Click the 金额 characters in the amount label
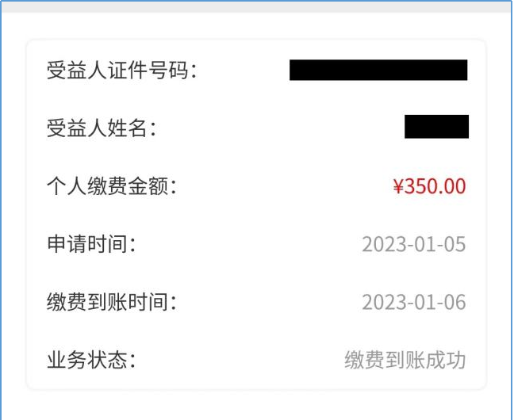 pyautogui.click(x=148, y=186)
